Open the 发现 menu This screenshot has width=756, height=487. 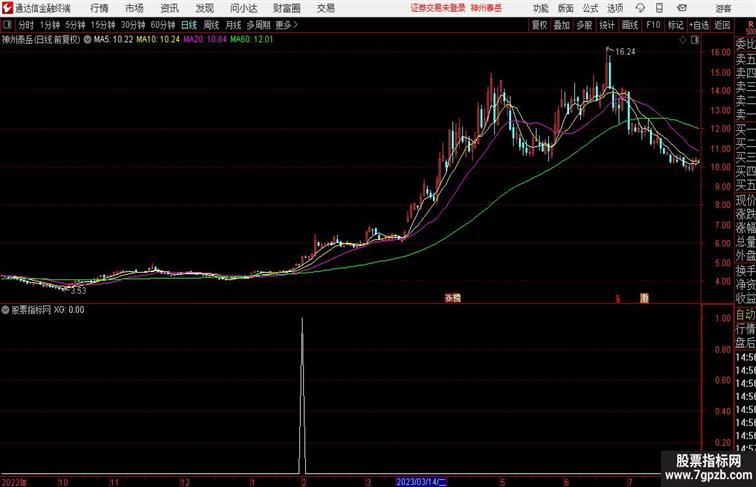click(204, 8)
